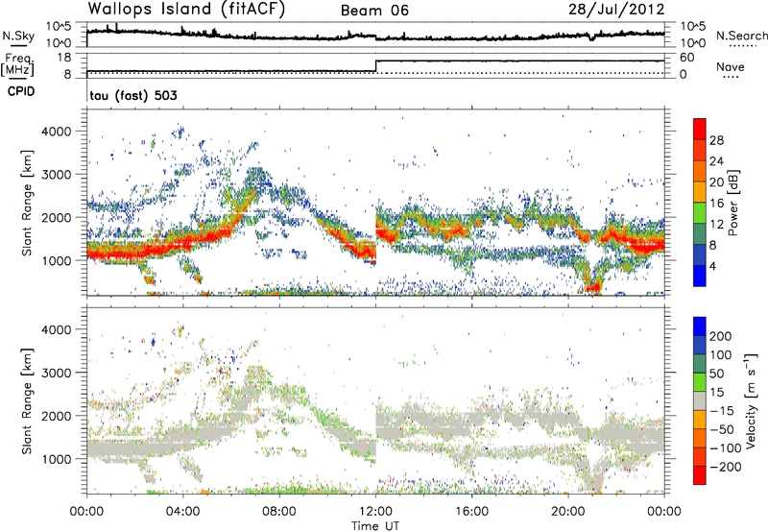Click the "60" Nave axis value
The height and width of the screenshot is (532, 768).
pyautogui.click(x=687, y=58)
